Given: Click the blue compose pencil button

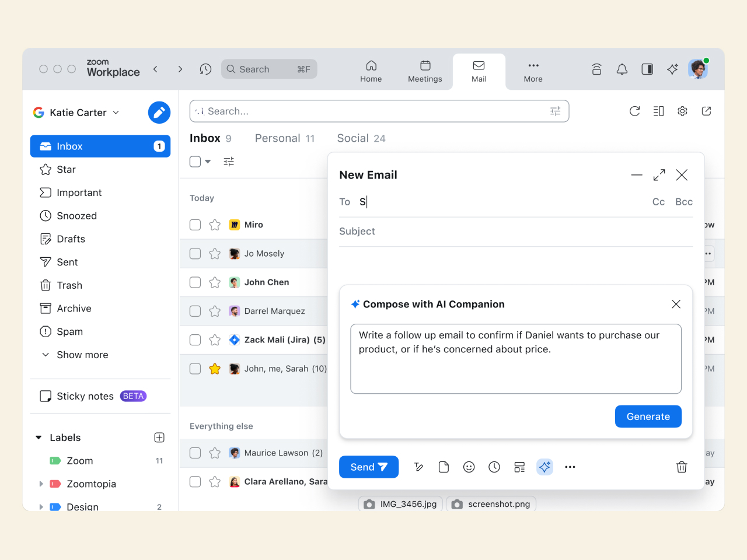Looking at the screenshot, I should (x=159, y=113).
